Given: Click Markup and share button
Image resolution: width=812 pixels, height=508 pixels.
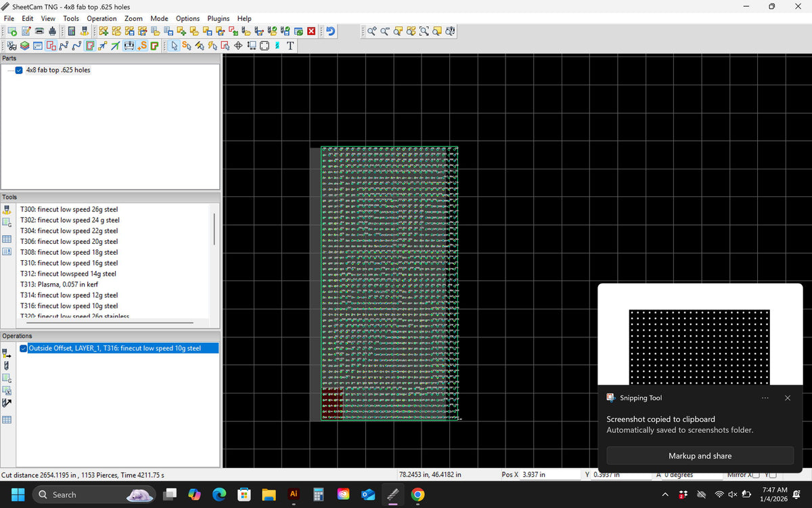Looking at the screenshot, I should [x=700, y=456].
